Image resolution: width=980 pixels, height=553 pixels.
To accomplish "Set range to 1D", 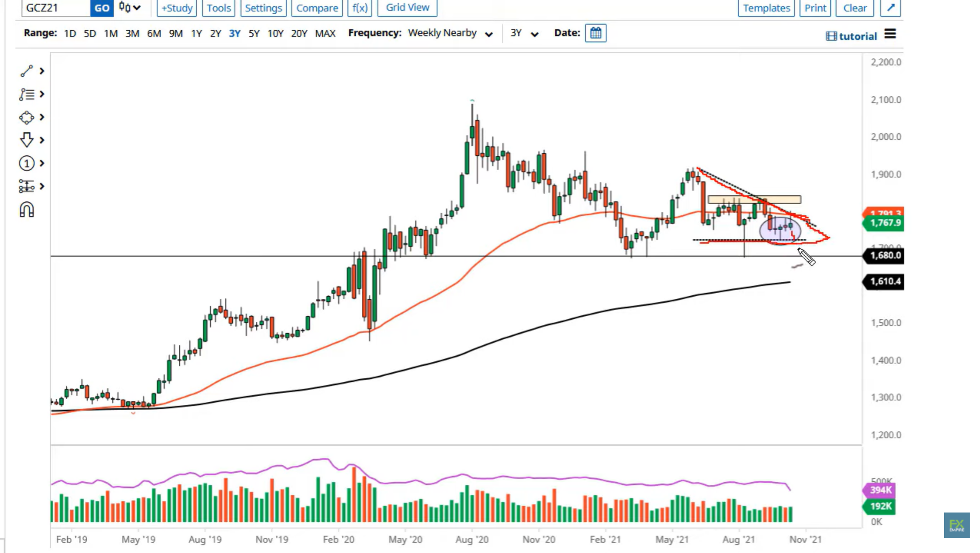I will tap(70, 34).
